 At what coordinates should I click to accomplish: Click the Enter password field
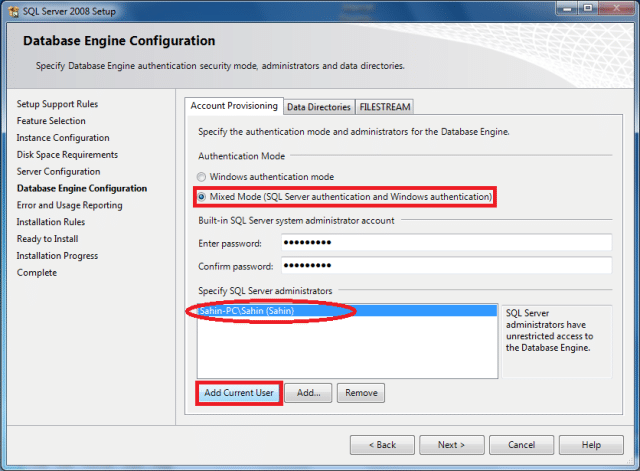click(x=447, y=242)
